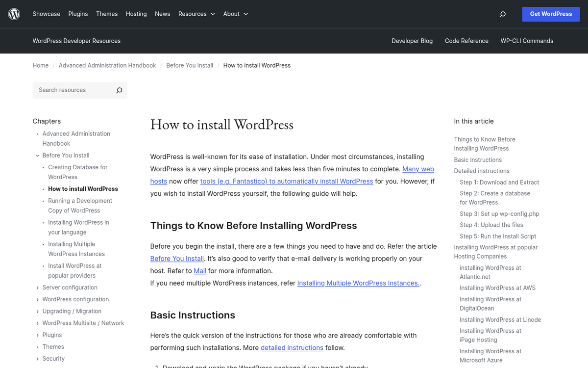
Task: Click the WordPress logo icon
Action: point(14,14)
